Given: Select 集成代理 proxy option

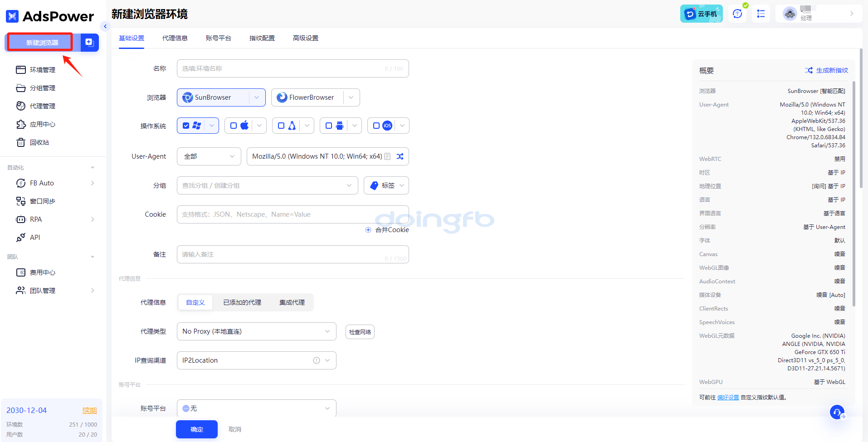Looking at the screenshot, I should click(292, 302).
